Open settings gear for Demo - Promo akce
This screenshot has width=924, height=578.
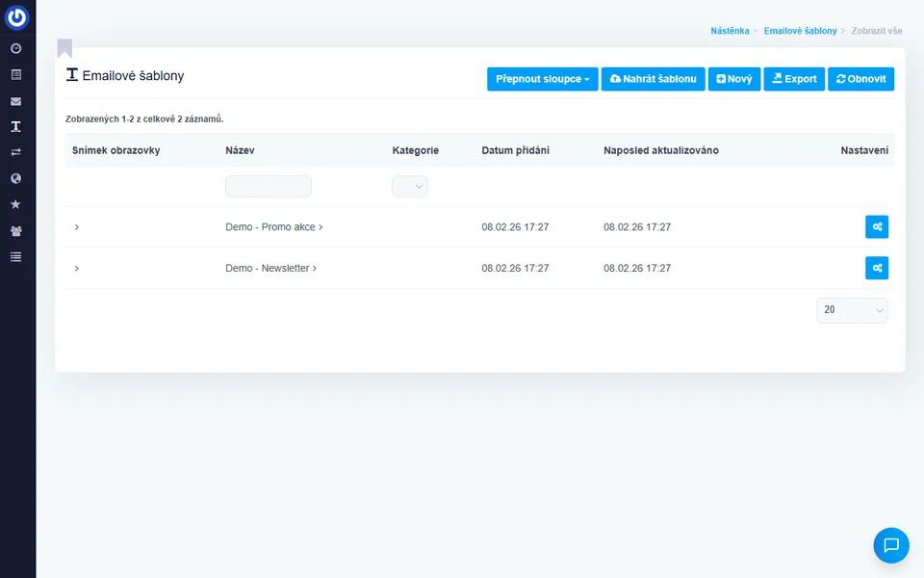876,227
